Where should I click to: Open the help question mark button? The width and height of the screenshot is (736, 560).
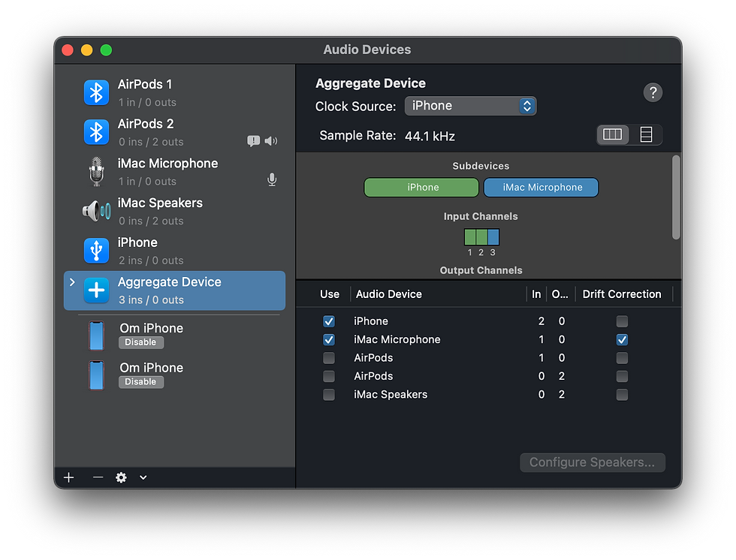coord(653,92)
